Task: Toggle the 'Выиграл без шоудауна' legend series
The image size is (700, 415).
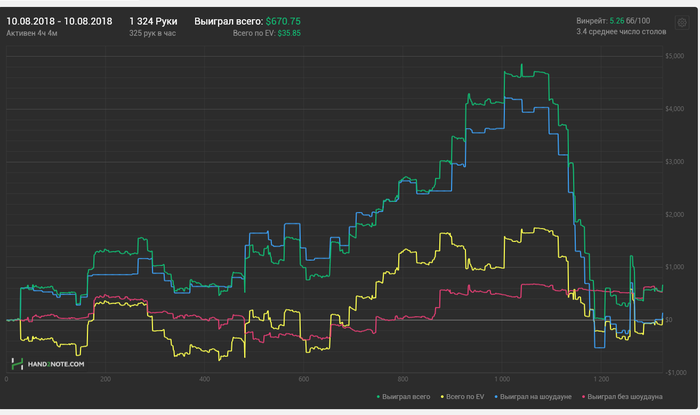Action: tap(622, 397)
